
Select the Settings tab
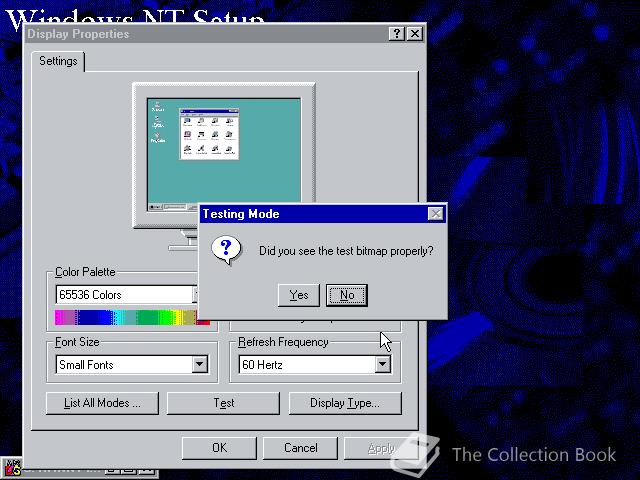58,61
